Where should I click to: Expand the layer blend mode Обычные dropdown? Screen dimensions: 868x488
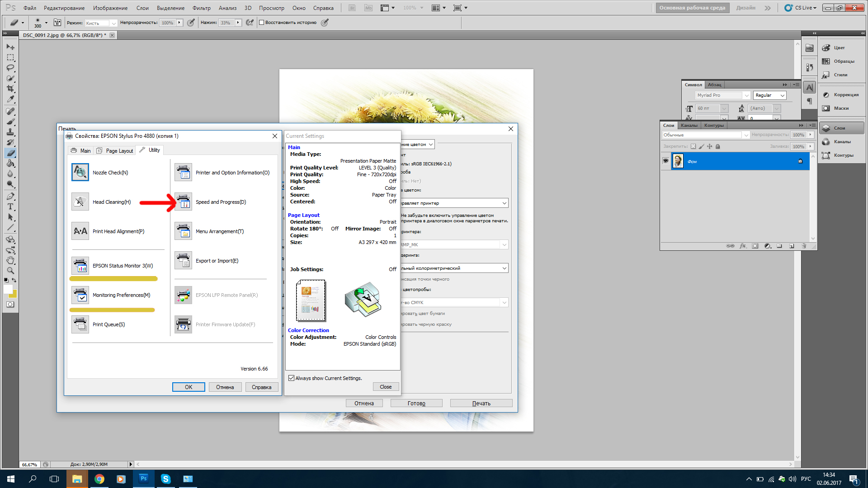click(x=746, y=135)
